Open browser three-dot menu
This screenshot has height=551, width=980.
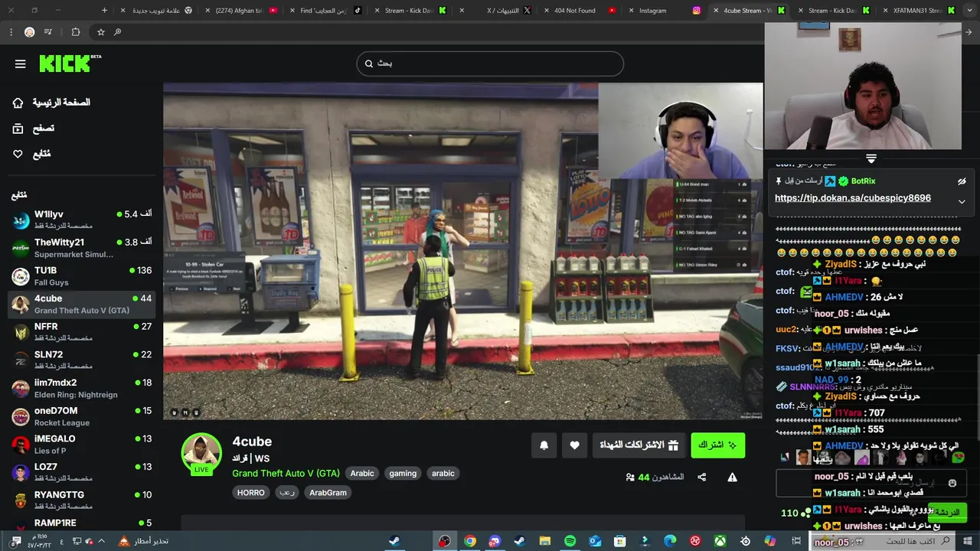click(11, 32)
